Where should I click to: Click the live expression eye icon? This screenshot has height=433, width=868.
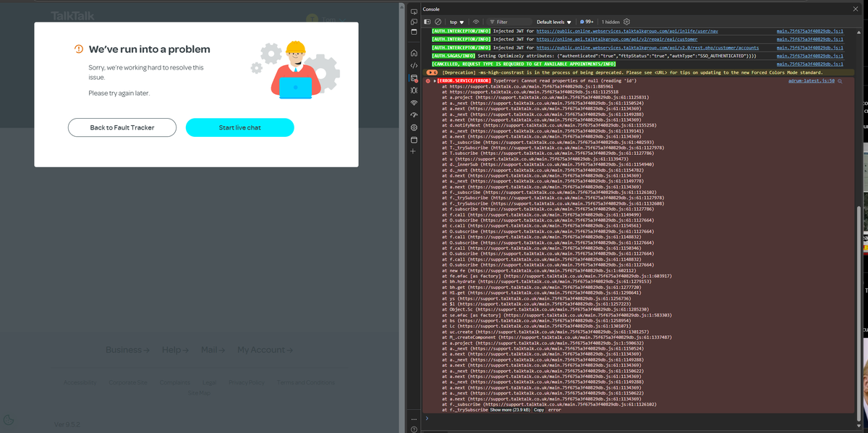[476, 22]
